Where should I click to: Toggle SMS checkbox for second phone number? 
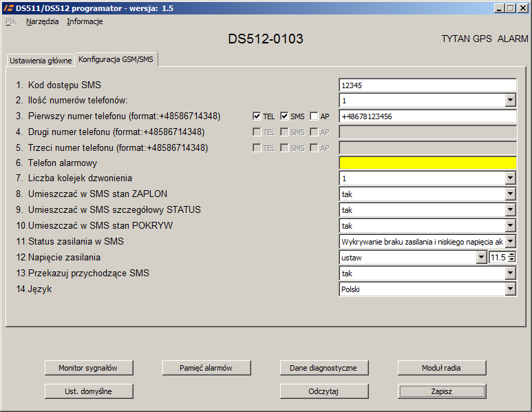[x=284, y=132]
